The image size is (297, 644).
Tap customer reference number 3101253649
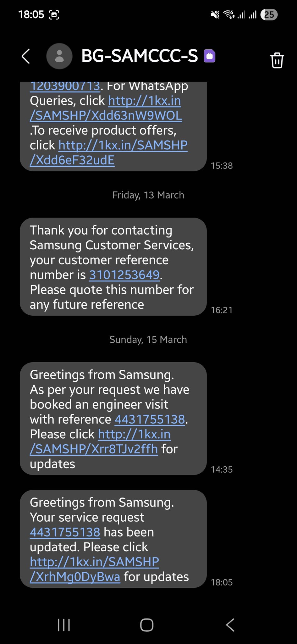tap(124, 275)
